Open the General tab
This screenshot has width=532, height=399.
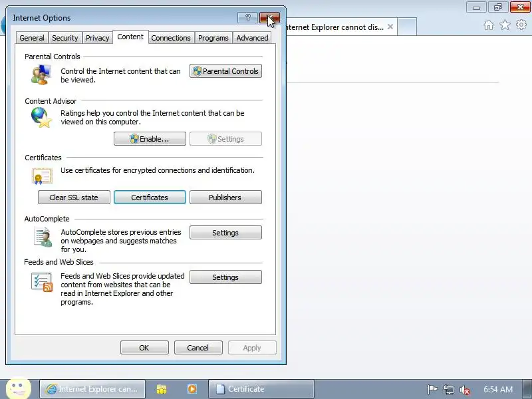(x=32, y=38)
